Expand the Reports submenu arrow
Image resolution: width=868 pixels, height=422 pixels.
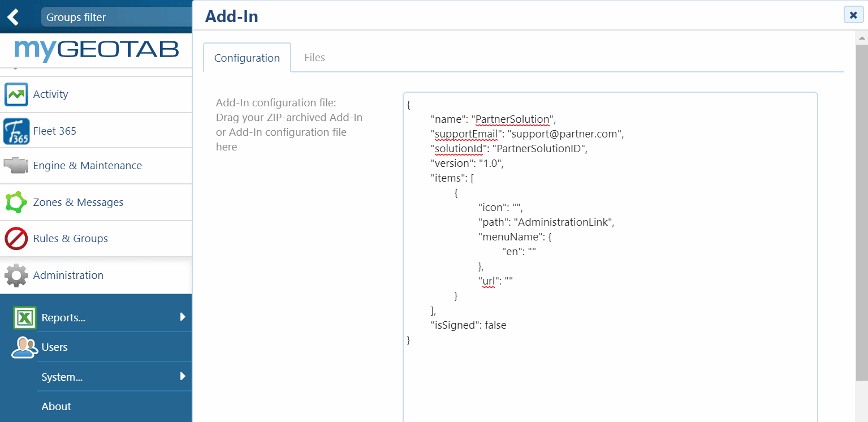(183, 317)
